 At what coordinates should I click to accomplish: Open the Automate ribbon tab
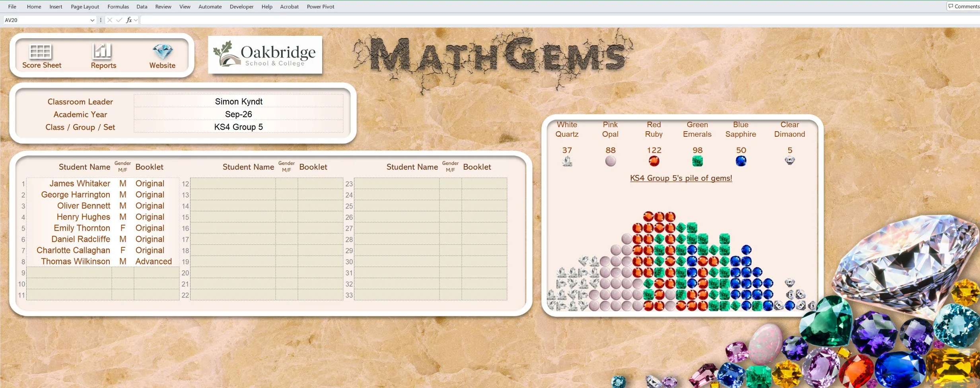pyautogui.click(x=210, y=6)
